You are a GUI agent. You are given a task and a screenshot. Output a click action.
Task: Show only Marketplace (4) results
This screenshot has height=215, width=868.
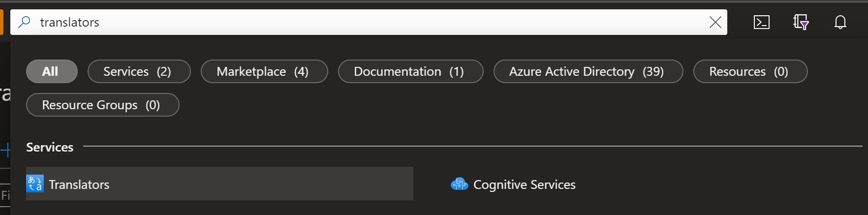(264, 71)
